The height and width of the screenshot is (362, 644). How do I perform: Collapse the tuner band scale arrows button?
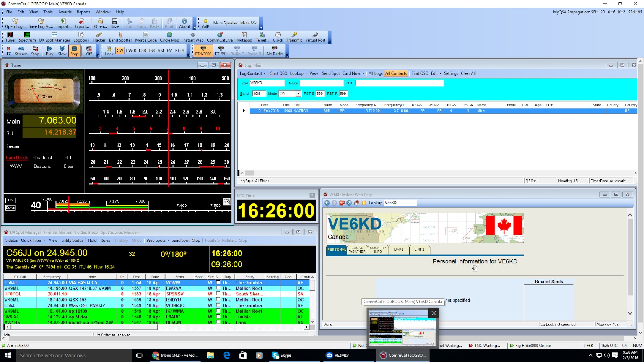[x=227, y=201]
